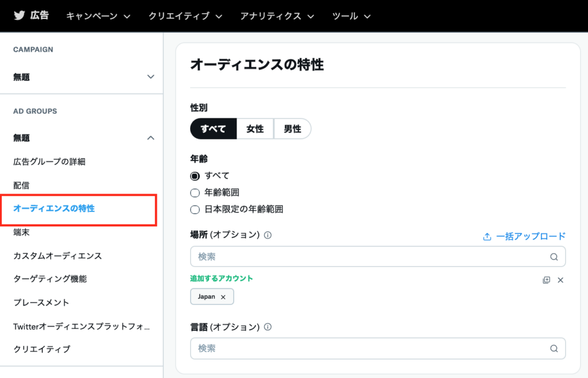Remove the Japan location tag
Viewport: 588px width, 378px height.
pyautogui.click(x=223, y=297)
